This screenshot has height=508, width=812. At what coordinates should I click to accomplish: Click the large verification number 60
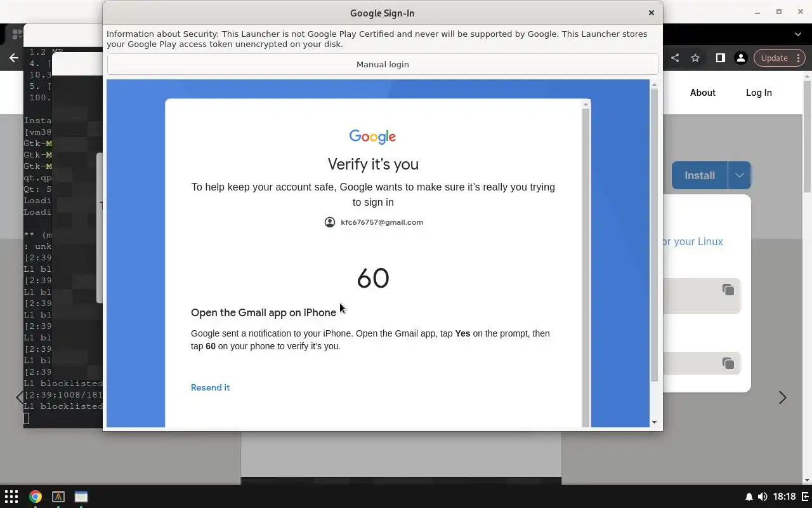point(373,278)
